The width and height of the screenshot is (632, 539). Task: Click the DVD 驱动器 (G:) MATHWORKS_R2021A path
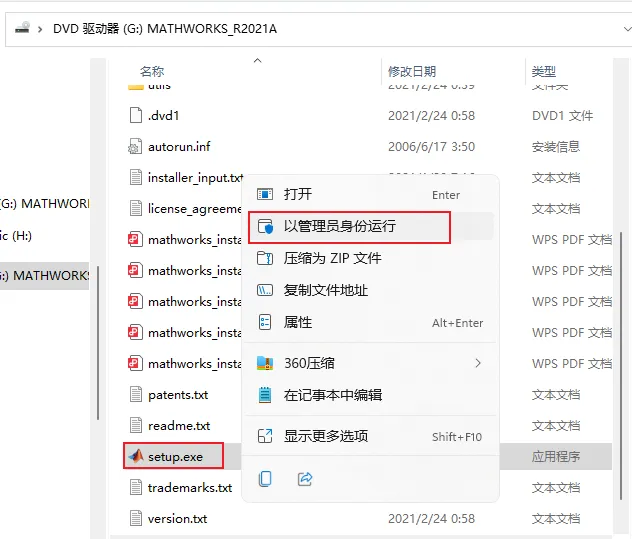[165, 29]
